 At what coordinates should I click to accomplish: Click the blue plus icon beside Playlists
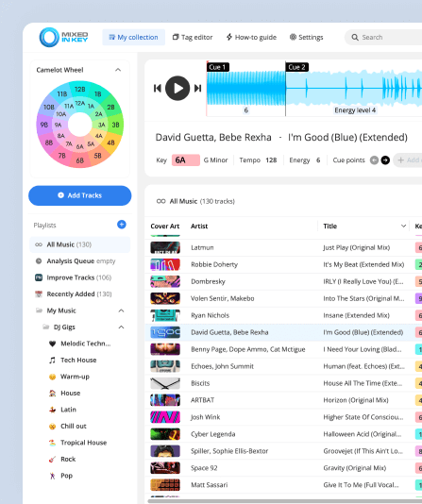[x=122, y=225]
